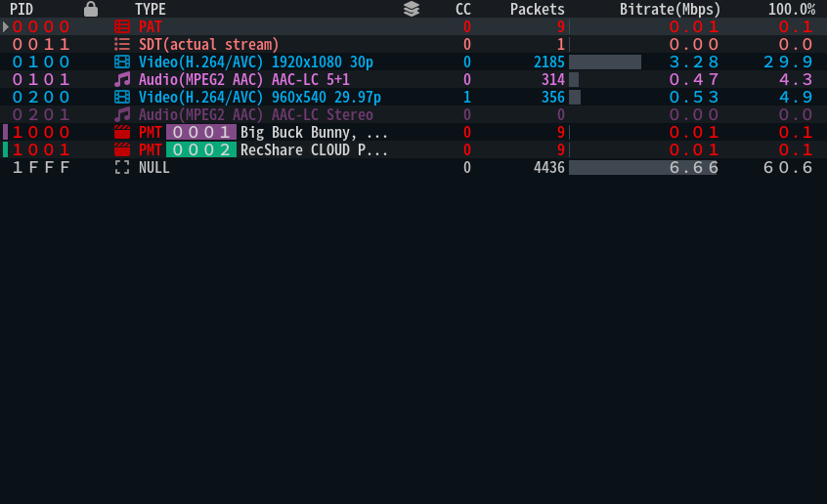Click the NULL bitrate bar 6.66

pyautogui.click(x=643, y=168)
